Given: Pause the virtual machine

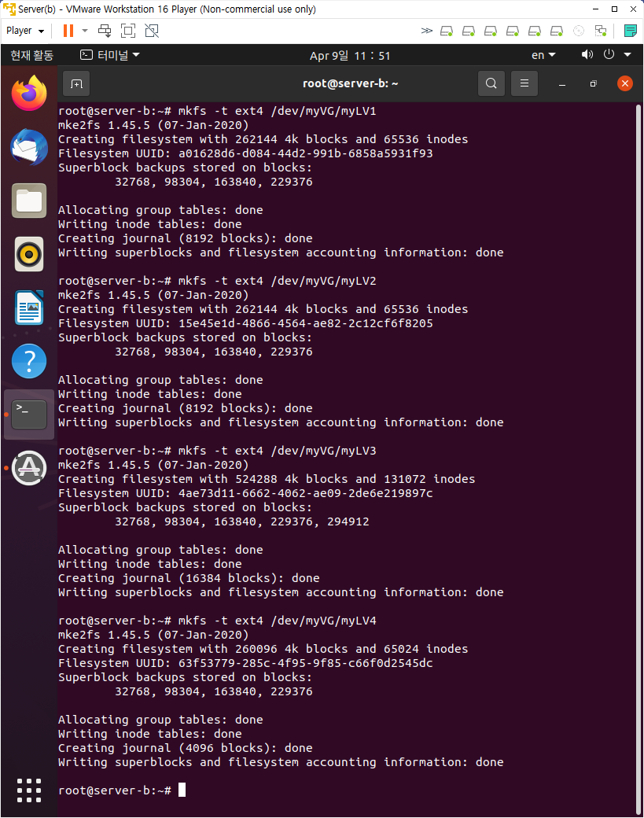Looking at the screenshot, I should point(68,31).
